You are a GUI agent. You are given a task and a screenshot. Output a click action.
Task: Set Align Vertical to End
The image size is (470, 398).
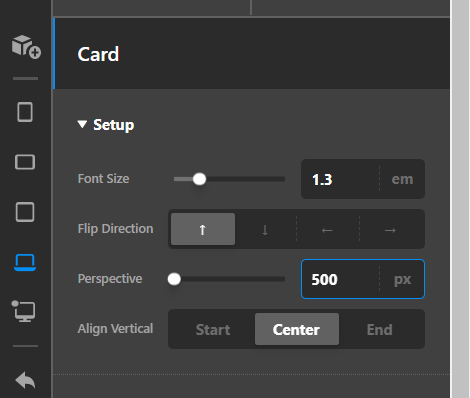point(380,329)
